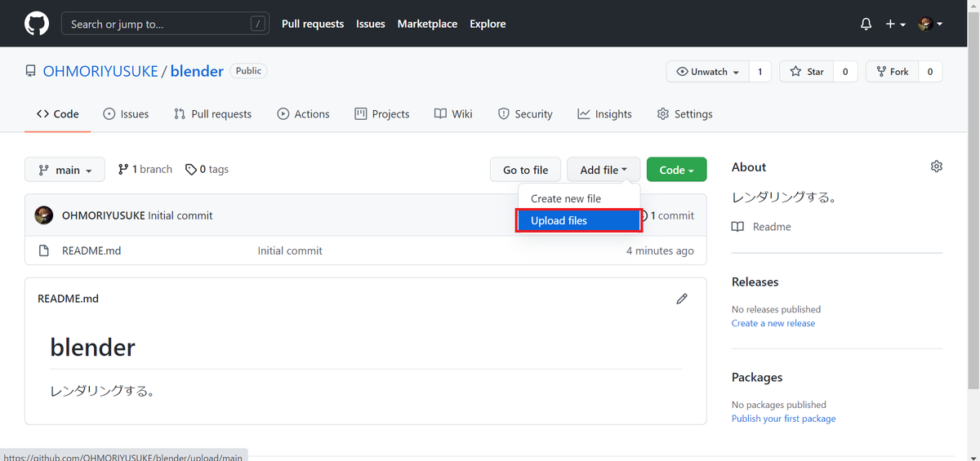Image resolution: width=980 pixels, height=461 pixels.
Task: Switch to the Projects tab
Action: pos(382,114)
